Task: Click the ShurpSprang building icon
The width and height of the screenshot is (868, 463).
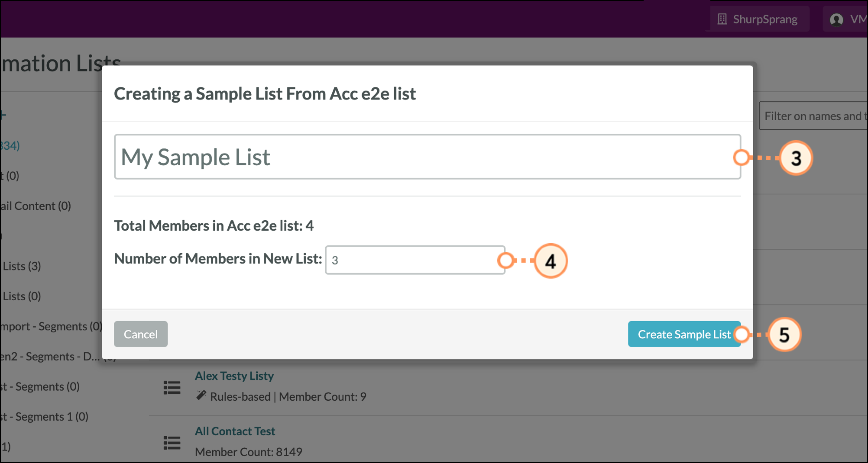Action: point(722,19)
